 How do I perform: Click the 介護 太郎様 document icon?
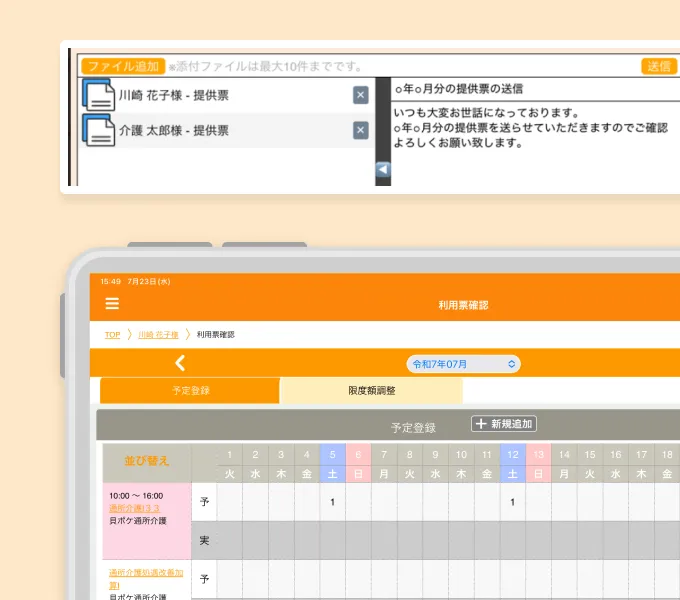98,130
